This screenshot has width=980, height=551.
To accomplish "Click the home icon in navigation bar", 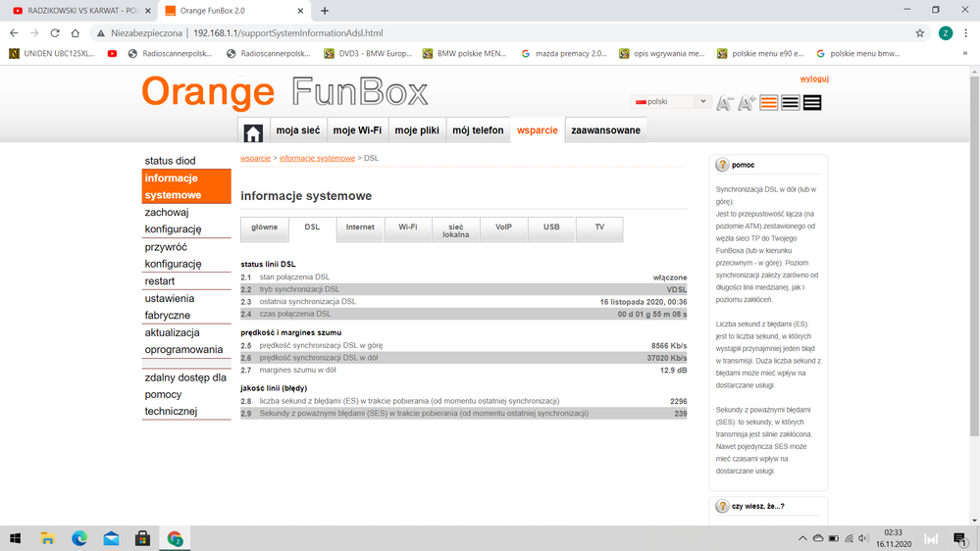I will click(253, 131).
